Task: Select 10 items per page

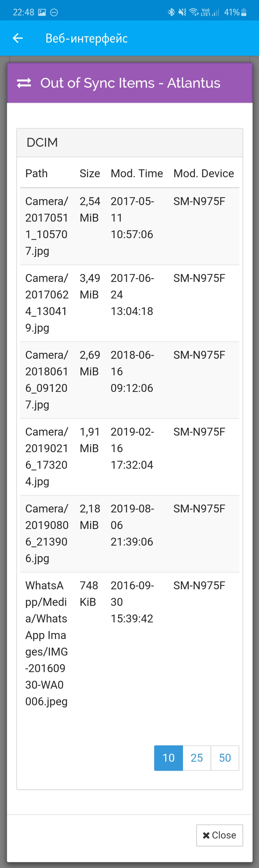Action: click(169, 758)
